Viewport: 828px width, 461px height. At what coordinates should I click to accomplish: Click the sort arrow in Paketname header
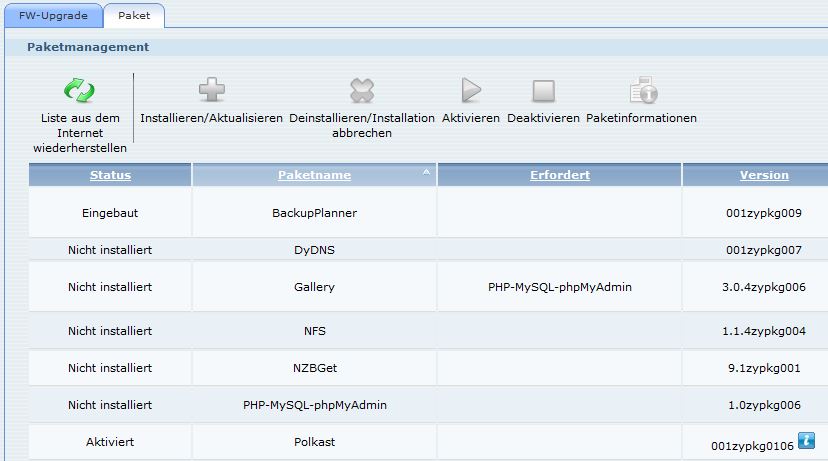tap(426, 172)
